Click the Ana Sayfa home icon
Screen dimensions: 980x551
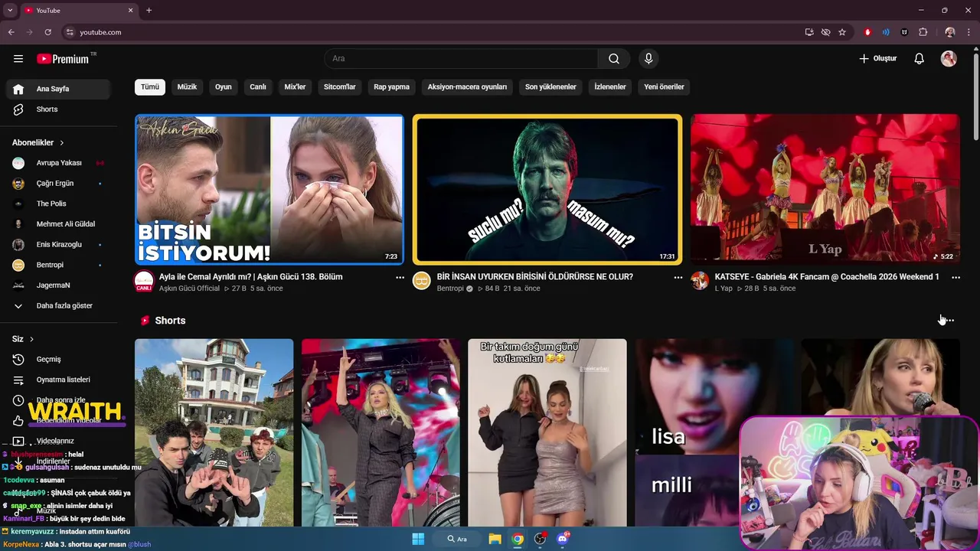click(18, 89)
